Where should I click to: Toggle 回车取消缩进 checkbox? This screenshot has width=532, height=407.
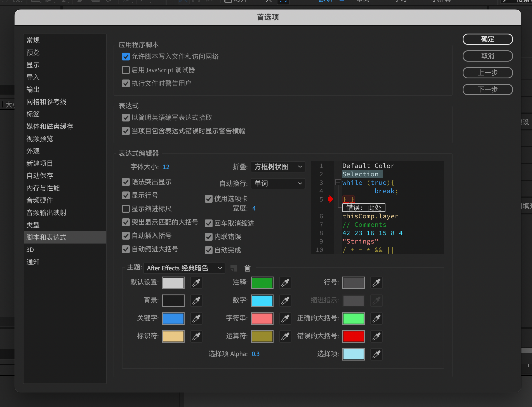tap(209, 223)
